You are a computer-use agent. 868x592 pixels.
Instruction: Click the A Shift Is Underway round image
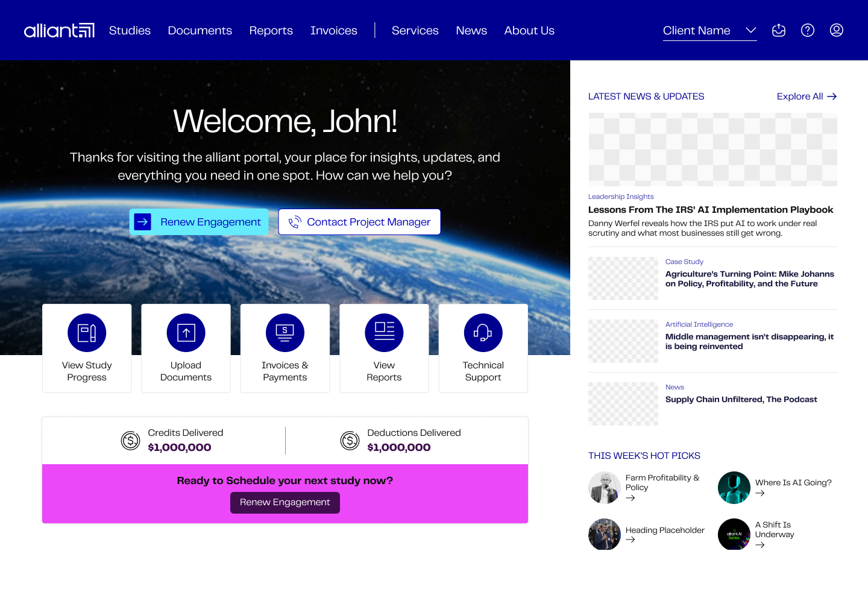pos(734,534)
